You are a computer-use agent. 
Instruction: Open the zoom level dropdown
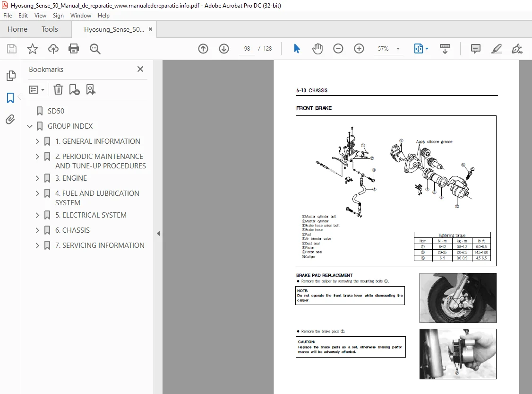coord(398,49)
